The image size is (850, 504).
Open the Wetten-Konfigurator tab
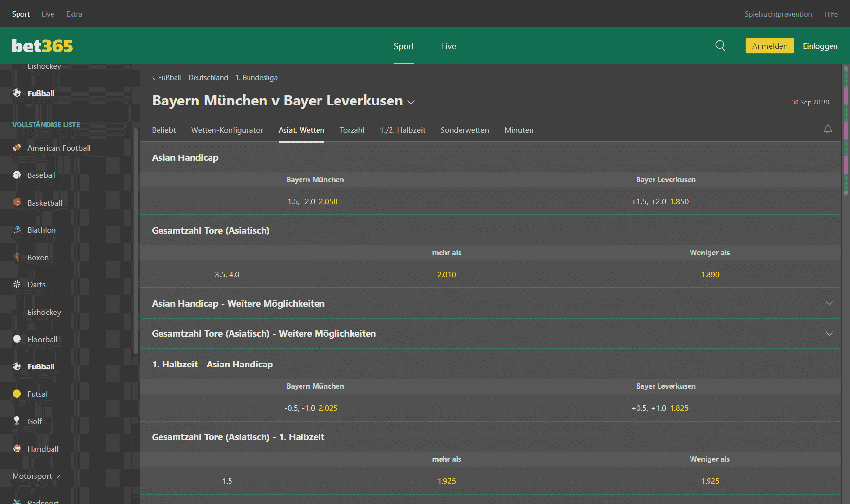[227, 130]
